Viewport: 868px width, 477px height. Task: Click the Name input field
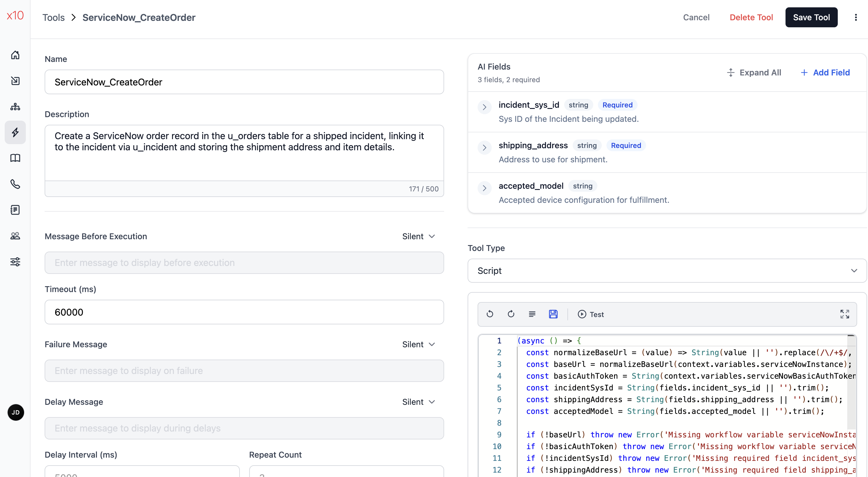pos(244,82)
